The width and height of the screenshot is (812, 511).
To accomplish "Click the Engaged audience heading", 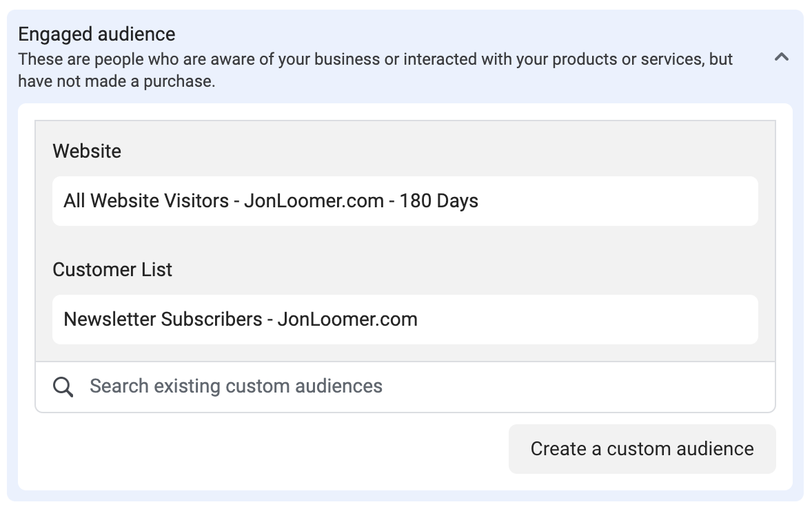I will (x=97, y=34).
